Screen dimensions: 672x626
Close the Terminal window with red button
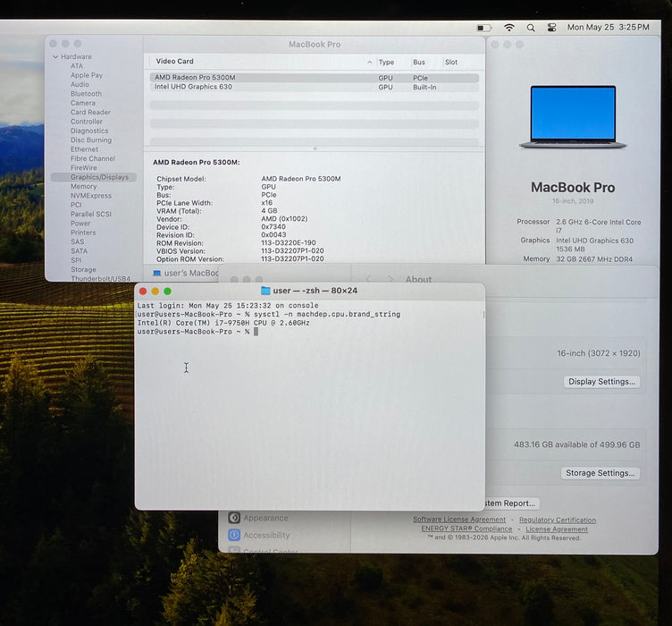tap(143, 292)
